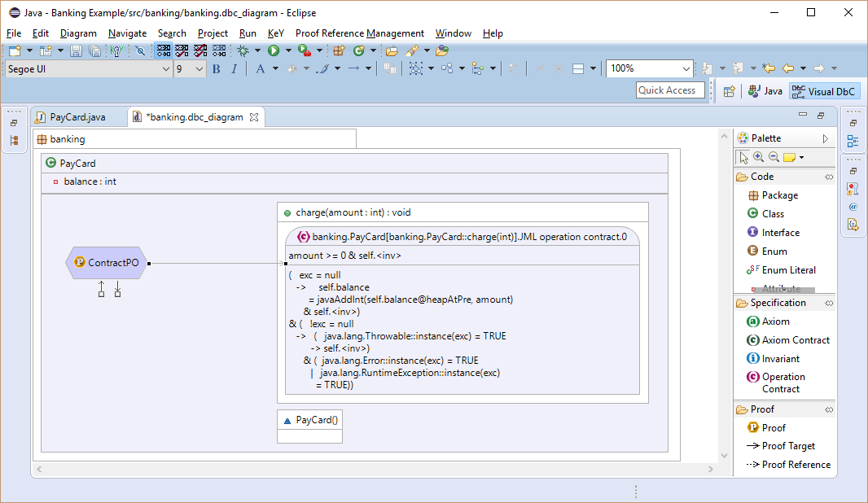Viewport: 868px width, 503px height.
Task: Select the ContractPO proof node
Action: (x=107, y=263)
